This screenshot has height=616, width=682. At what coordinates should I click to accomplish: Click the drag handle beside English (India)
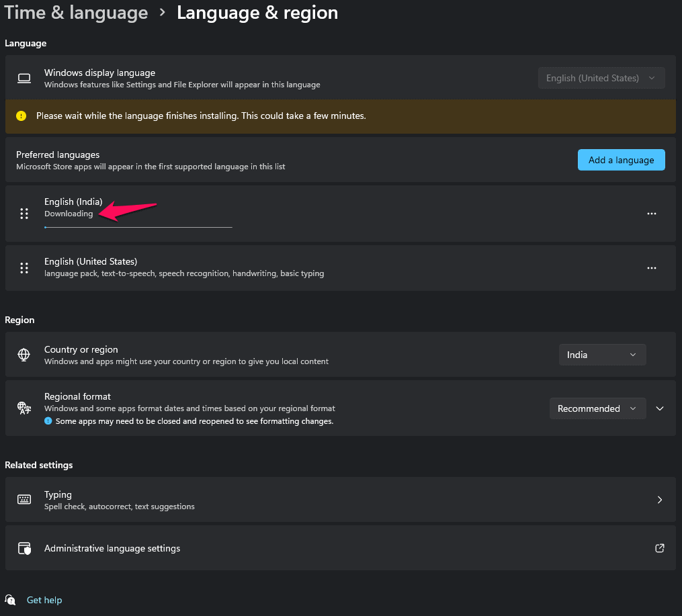point(24,214)
